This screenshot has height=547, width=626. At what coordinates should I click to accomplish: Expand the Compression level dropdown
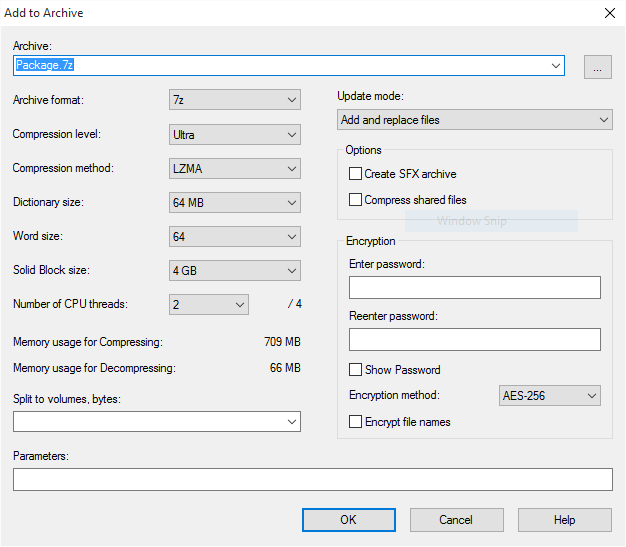point(235,135)
